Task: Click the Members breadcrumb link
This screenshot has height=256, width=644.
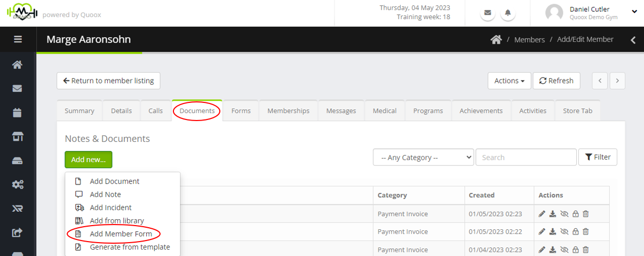Action: click(x=529, y=39)
